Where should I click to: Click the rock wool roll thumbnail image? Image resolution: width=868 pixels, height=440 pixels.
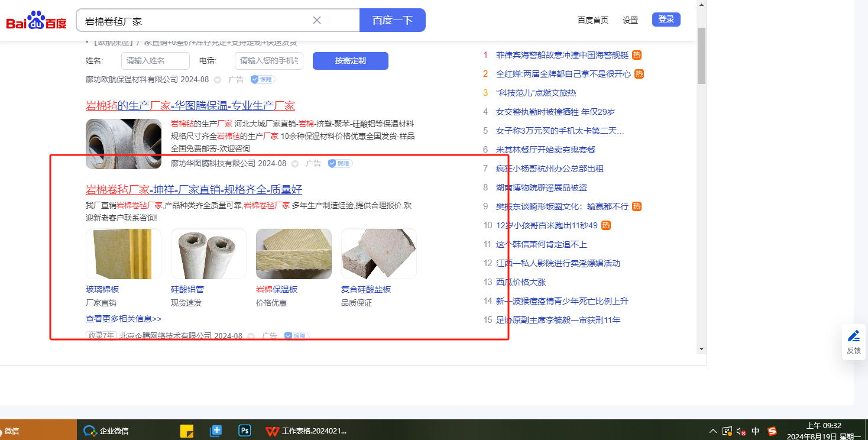click(124, 144)
